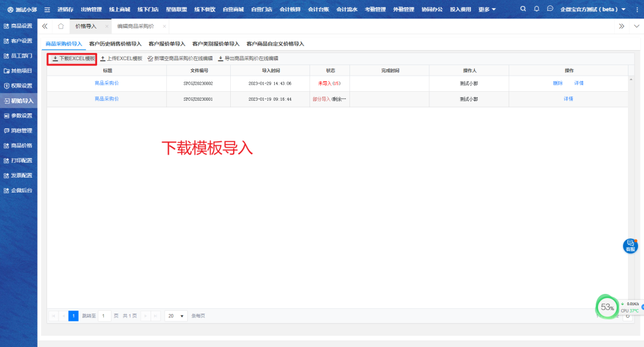Click the page jump number input field
Image resolution: width=644 pixels, height=347 pixels.
click(104, 316)
